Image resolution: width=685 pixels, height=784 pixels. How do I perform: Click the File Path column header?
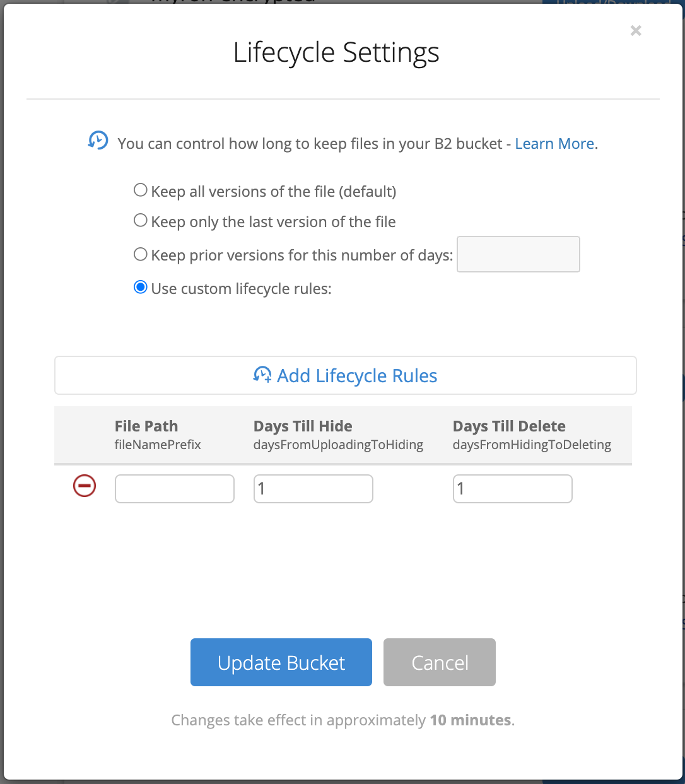pos(146,426)
